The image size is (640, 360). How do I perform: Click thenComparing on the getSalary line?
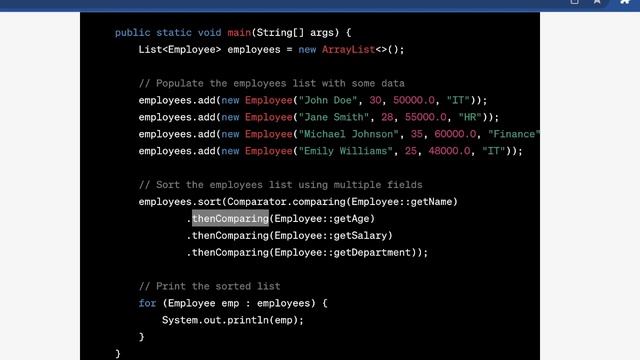[x=230, y=236]
